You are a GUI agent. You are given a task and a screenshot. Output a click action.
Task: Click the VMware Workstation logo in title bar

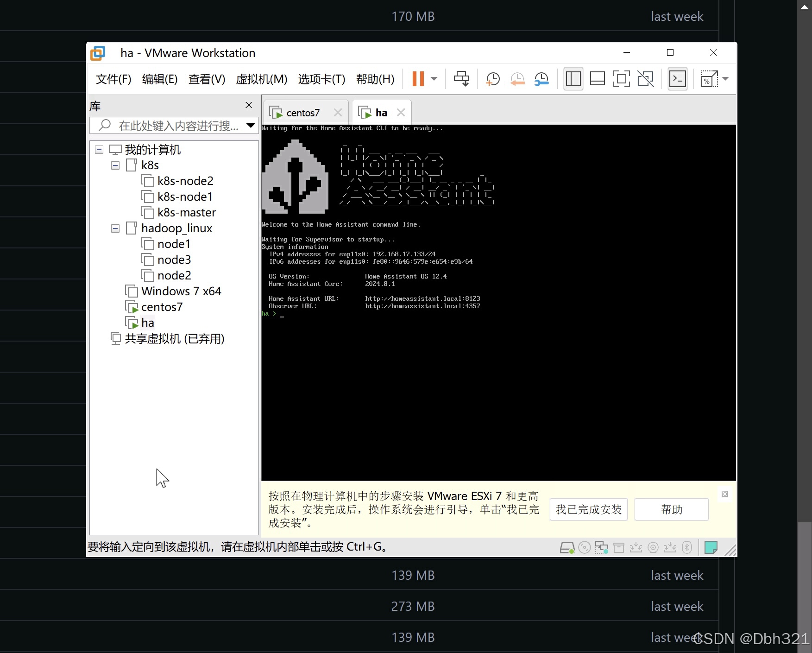tap(98, 53)
